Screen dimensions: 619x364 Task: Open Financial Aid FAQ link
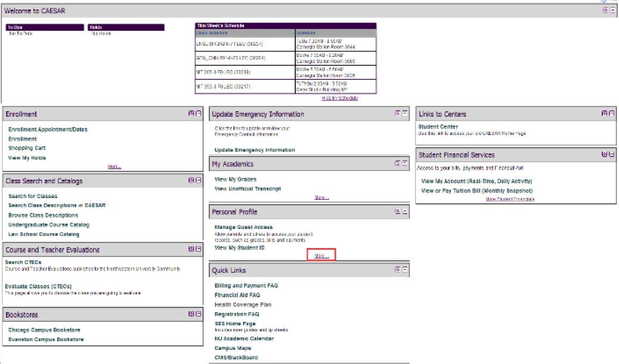click(x=237, y=295)
